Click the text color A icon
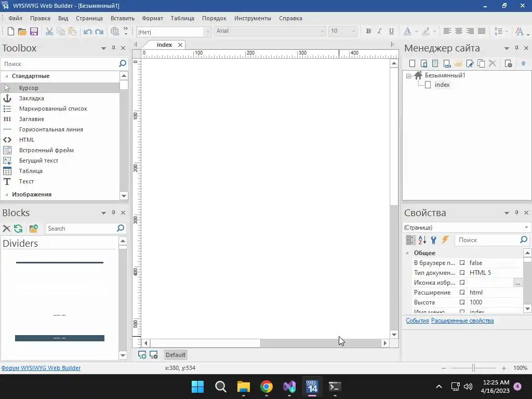Viewport: 532px width, 399px height. click(x=407, y=31)
